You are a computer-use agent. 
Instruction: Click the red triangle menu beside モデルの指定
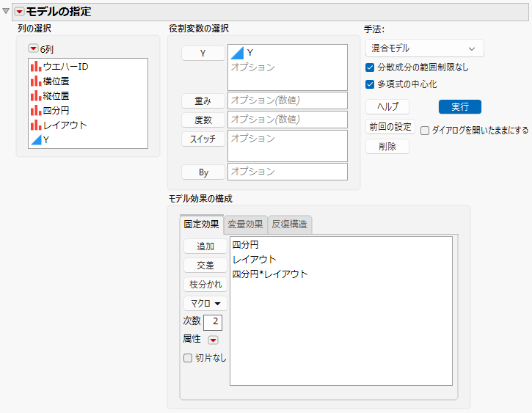click(19, 12)
